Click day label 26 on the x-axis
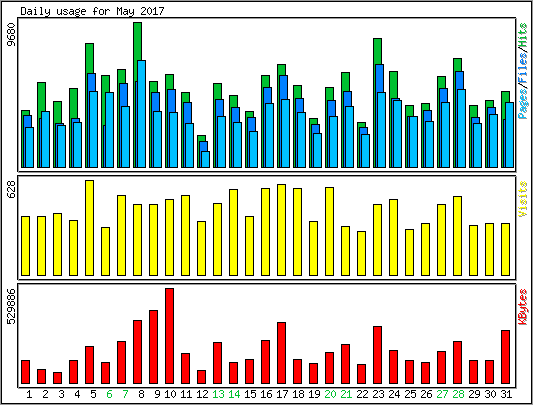 click(426, 394)
